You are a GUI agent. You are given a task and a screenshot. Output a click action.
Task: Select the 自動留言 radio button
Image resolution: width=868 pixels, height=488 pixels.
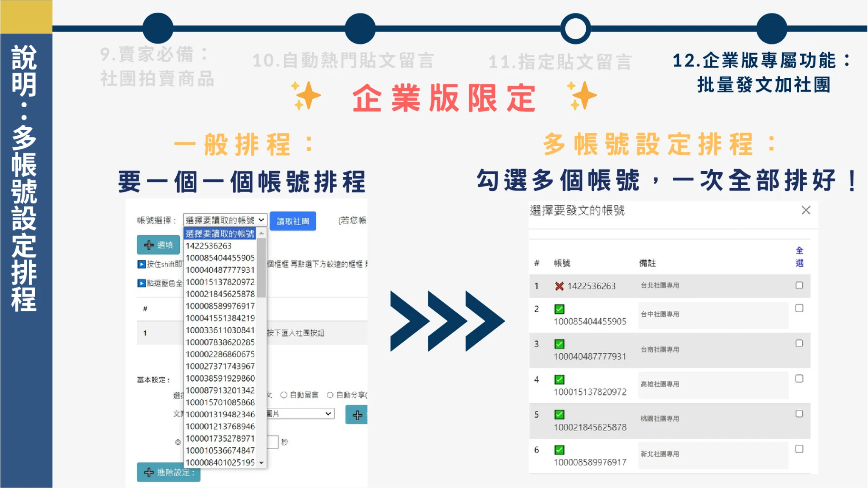[x=284, y=395]
